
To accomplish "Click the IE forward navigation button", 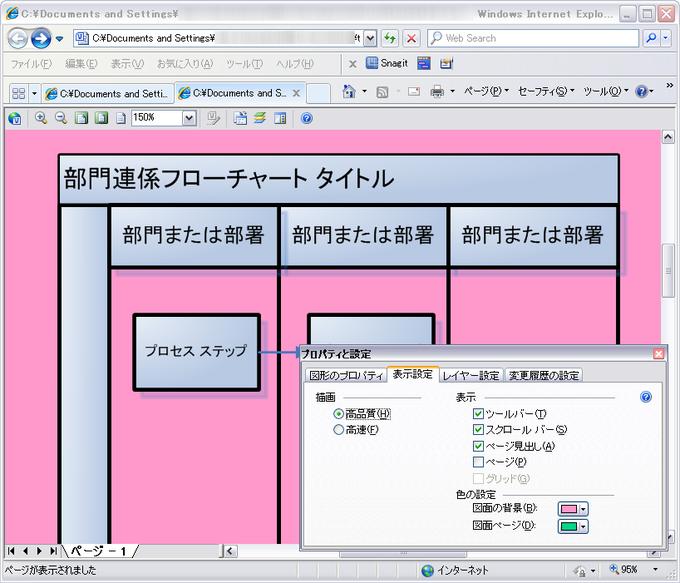I will [x=41, y=39].
